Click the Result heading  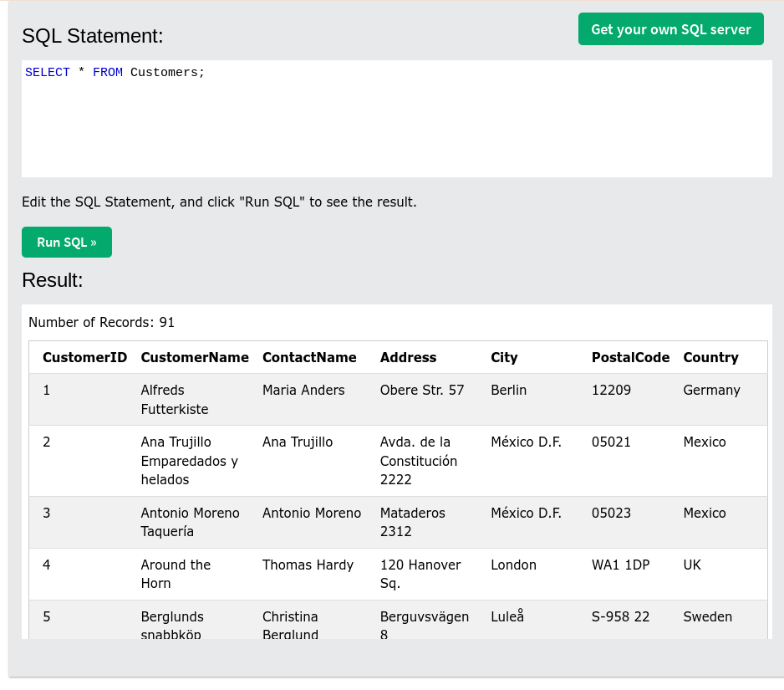pyautogui.click(x=53, y=280)
